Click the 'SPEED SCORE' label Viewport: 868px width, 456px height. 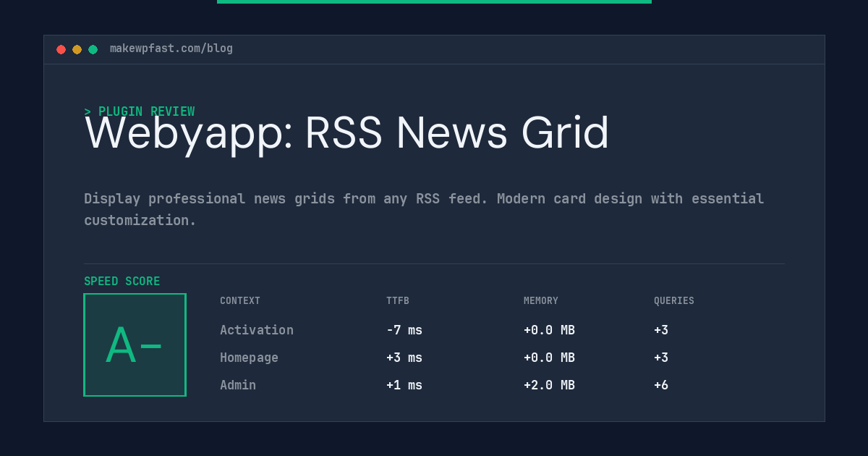pos(122,282)
